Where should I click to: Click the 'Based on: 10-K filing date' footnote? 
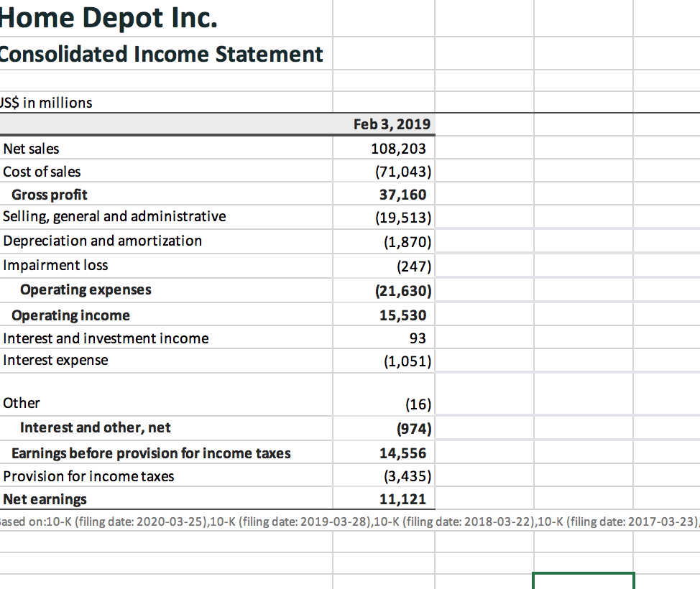(350, 521)
